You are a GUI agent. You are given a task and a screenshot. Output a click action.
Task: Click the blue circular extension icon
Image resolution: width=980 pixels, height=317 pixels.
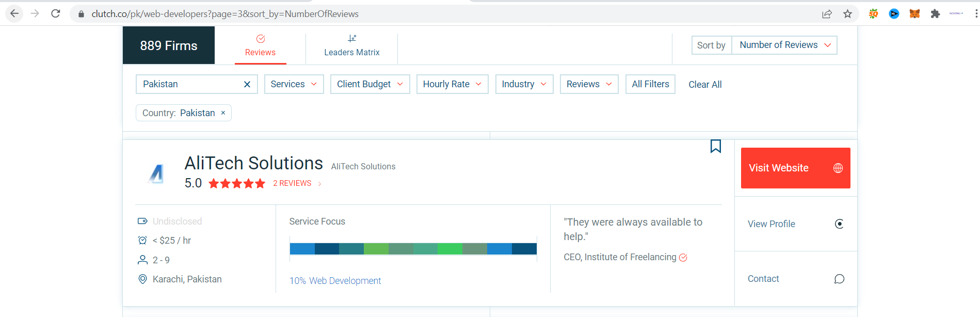pyautogui.click(x=894, y=14)
